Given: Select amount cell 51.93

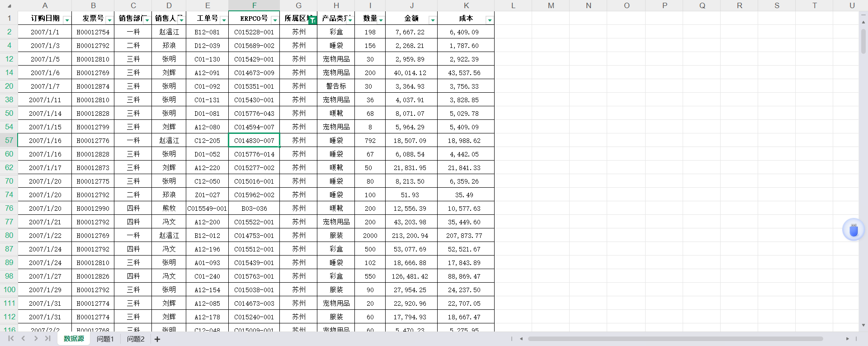Looking at the screenshot, I should pos(411,194).
